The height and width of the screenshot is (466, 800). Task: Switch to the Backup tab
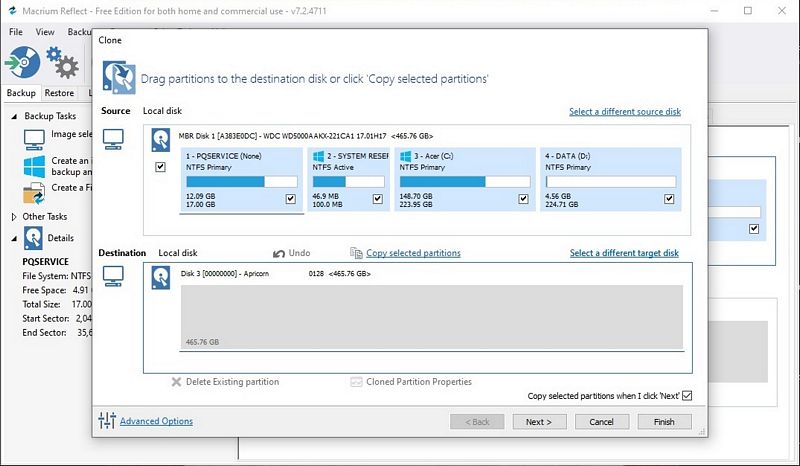point(21,93)
